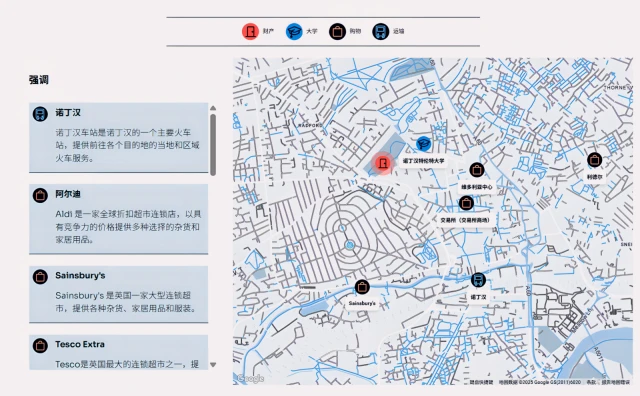This screenshot has width=640, height=396.
Task: Select the Victoria Centre shopping marker
Action: 477,170
